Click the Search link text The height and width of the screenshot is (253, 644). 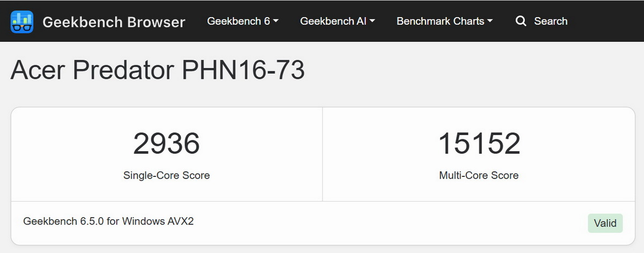(551, 21)
